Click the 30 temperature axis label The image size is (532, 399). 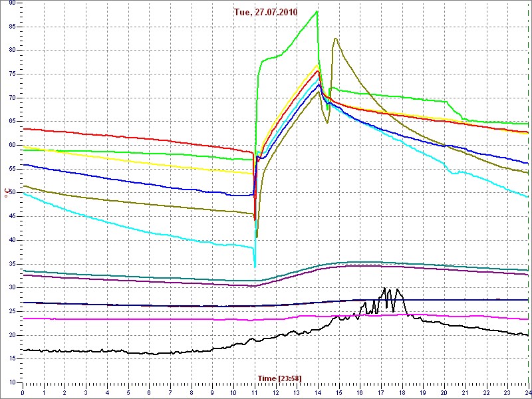point(12,288)
